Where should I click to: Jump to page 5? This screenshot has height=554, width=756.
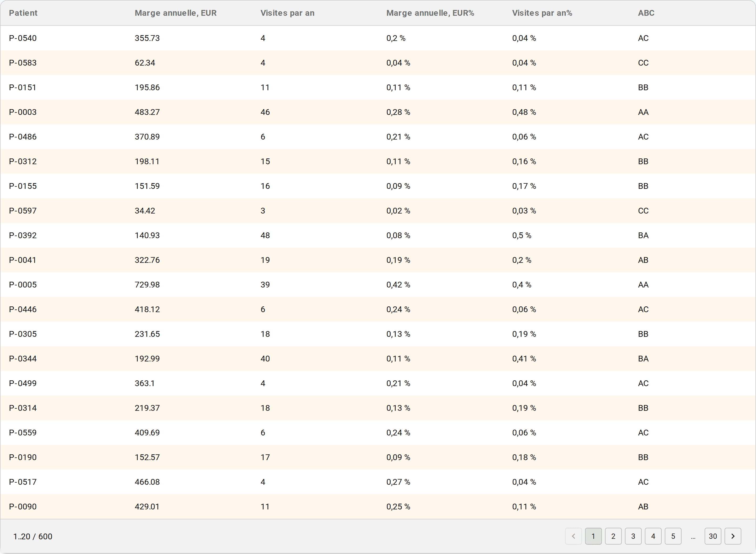point(673,536)
